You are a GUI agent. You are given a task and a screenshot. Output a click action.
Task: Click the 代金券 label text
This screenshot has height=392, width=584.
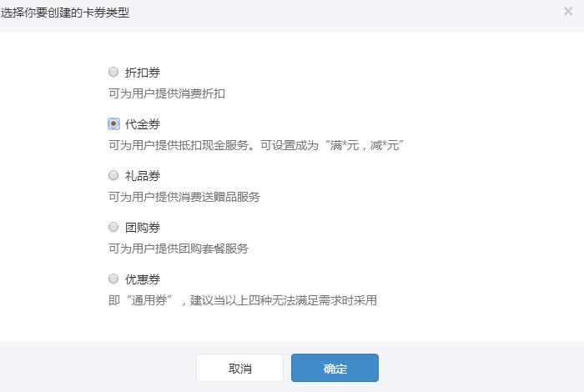click(x=143, y=124)
